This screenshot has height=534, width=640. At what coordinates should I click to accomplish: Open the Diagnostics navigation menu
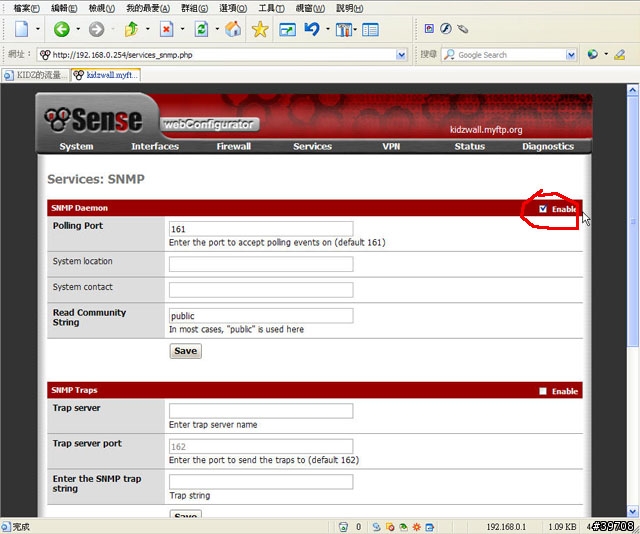point(548,146)
